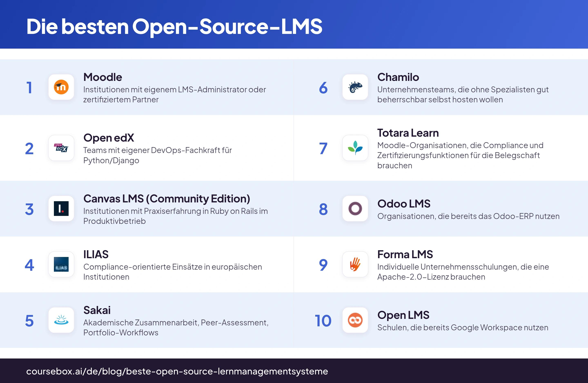
Task: Click rank number 5 beside Sakai
Action: tap(29, 321)
